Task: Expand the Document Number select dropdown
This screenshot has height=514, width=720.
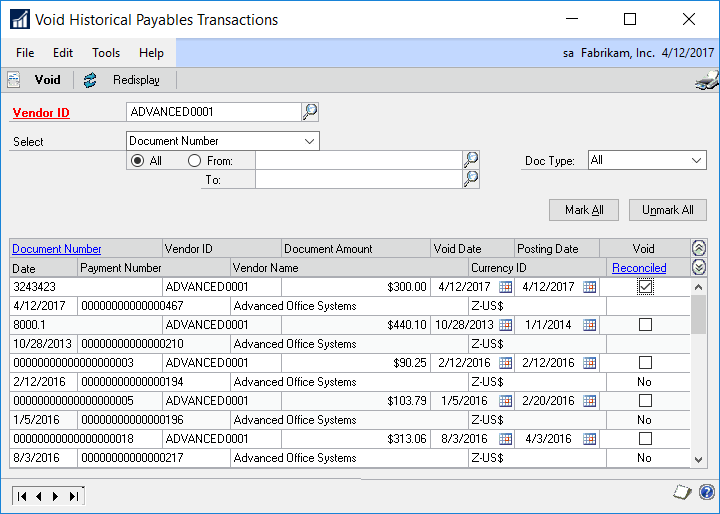Action: (x=308, y=141)
